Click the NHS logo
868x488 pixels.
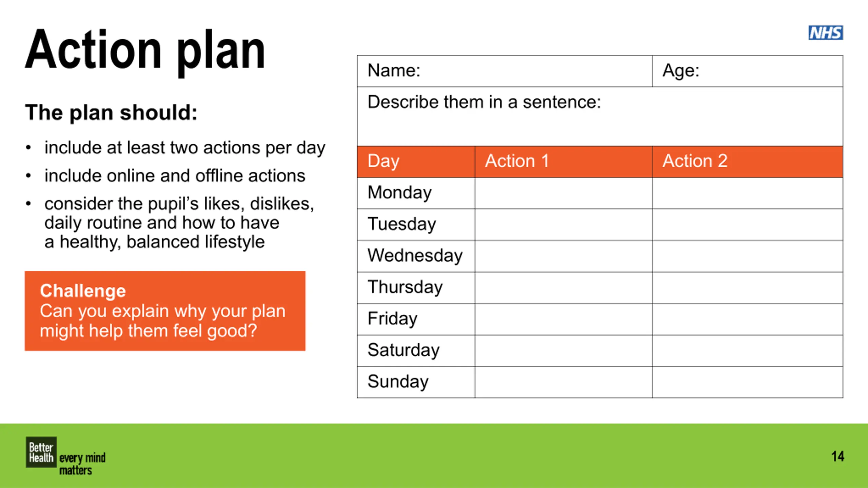[826, 33]
